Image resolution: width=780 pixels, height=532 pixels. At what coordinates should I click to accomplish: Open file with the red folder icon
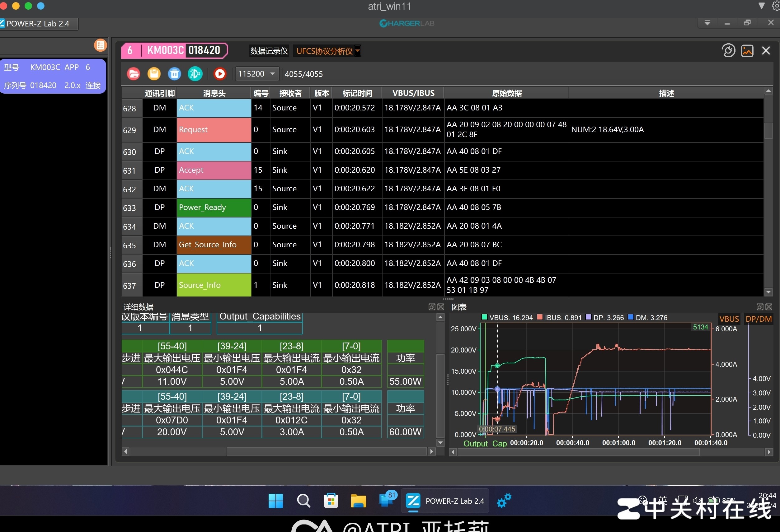click(134, 74)
